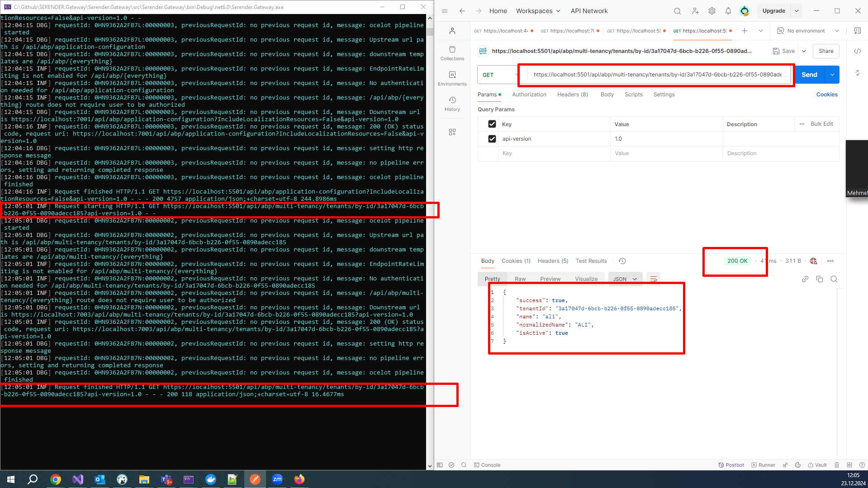Uncheck the api-version query parameter
868x488 pixels.
click(x=492, y=139)
